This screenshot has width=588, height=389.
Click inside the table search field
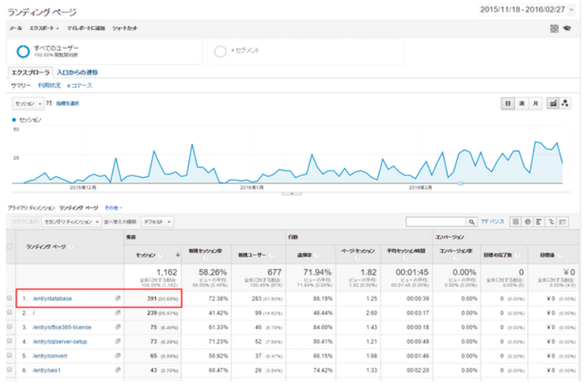coord(436,222)
